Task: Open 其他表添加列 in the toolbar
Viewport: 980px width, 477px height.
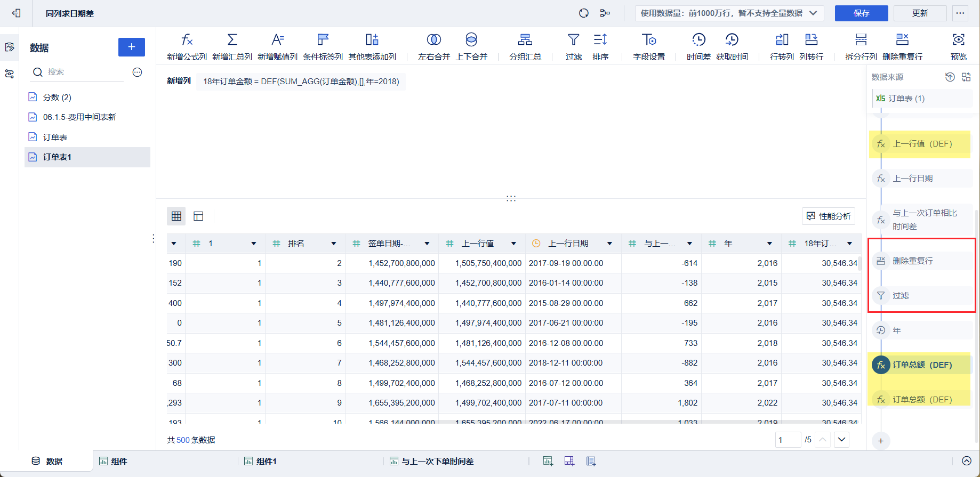Action: point(372,46)
